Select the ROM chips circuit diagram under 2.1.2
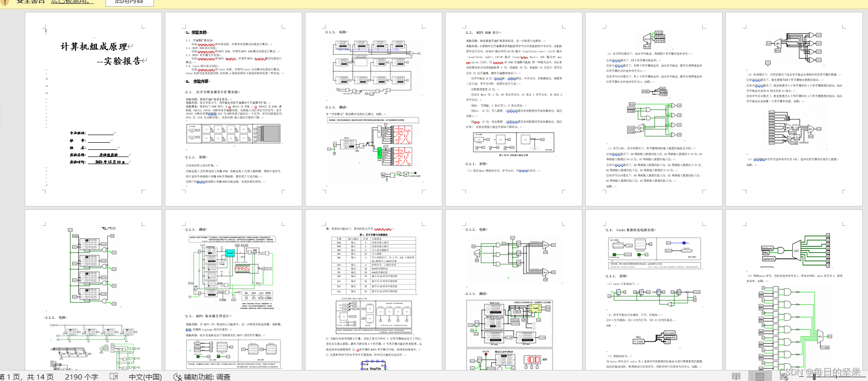Image resolution: width=868 pixels, height=381 pixels. [373, 67]
